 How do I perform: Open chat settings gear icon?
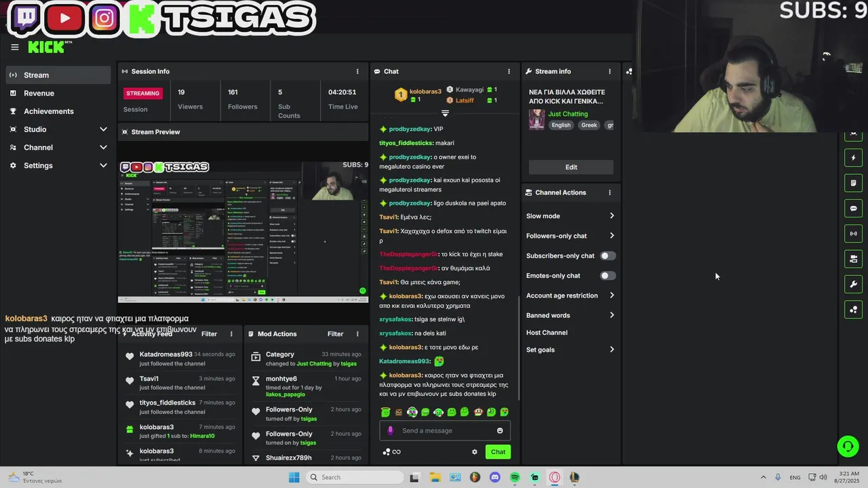(x=475, y=452)
